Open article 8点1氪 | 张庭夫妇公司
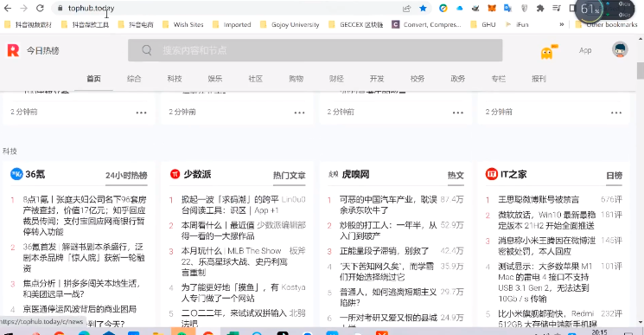The width and height of the screenshot is (644, 335). (85, 216)
